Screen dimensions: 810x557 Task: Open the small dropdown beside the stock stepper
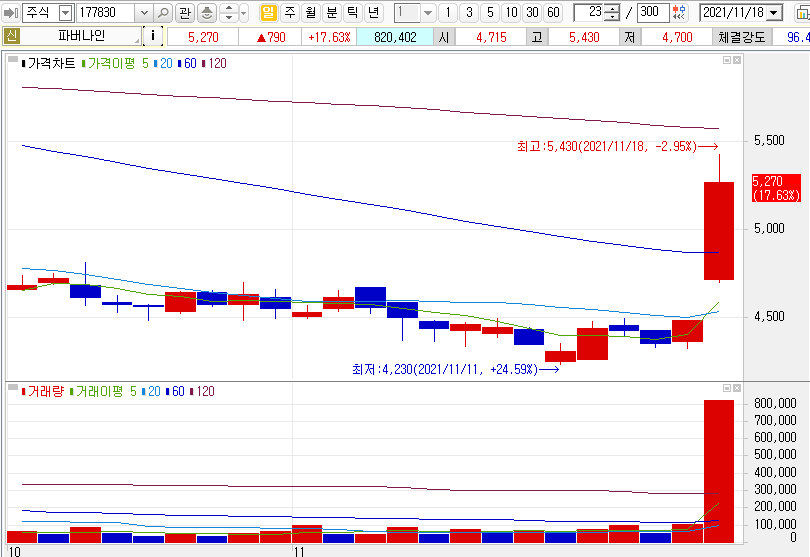click(x=244, y=12)
